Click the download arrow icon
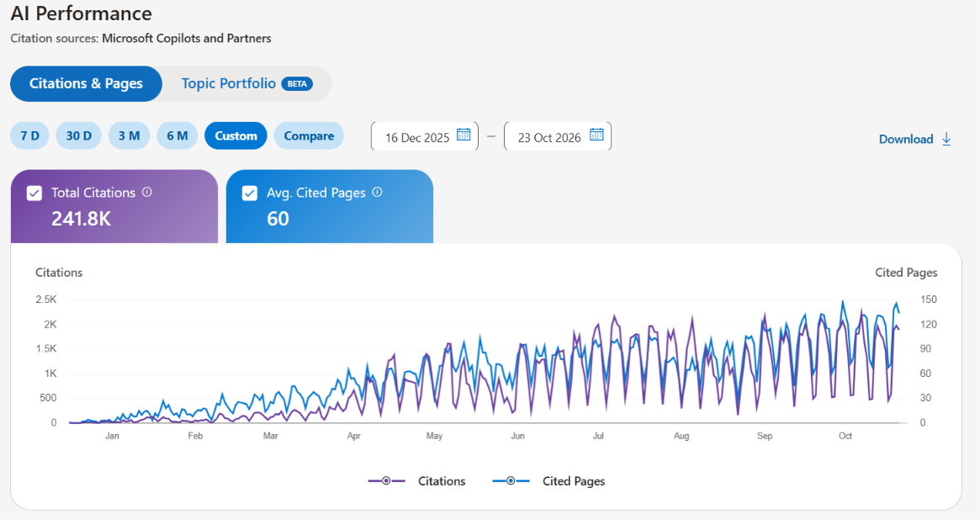Screen dimensions: 980x520 tap(946, 139)
